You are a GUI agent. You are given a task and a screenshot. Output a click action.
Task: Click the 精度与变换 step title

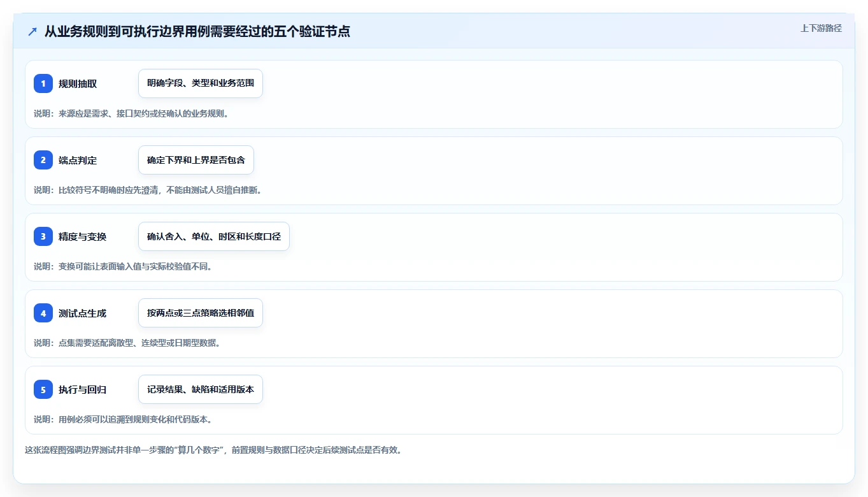82,237
